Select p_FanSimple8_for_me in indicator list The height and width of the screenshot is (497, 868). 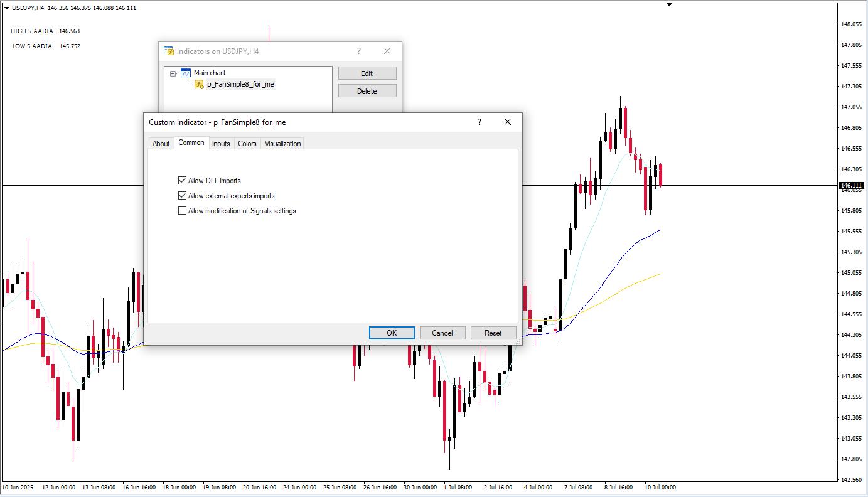coord(240,84)
